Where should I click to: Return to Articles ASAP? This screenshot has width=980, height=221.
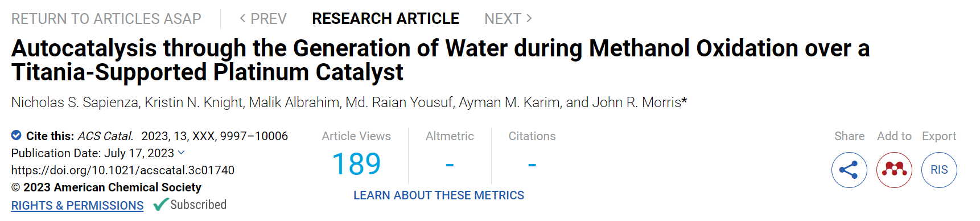tap(106, 19)
